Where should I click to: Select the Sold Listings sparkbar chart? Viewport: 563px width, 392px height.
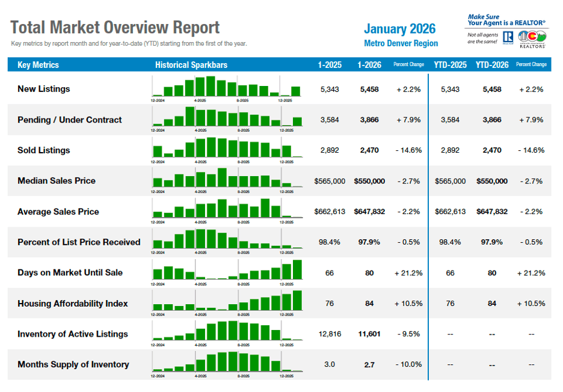227,148
